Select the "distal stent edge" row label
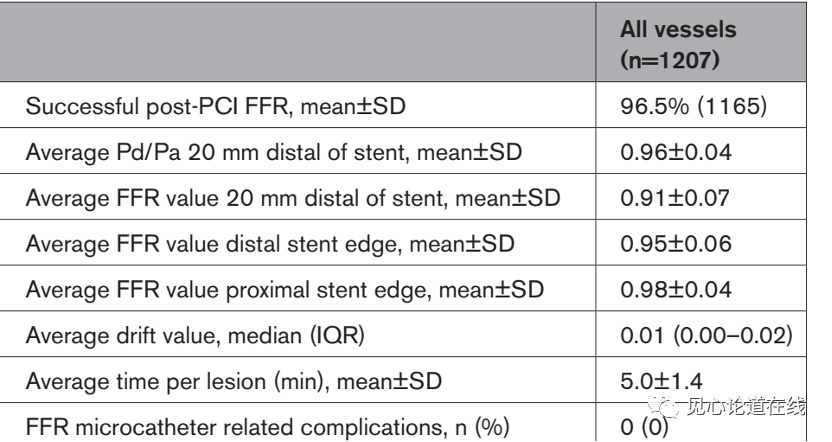 [x=273, y=245]
